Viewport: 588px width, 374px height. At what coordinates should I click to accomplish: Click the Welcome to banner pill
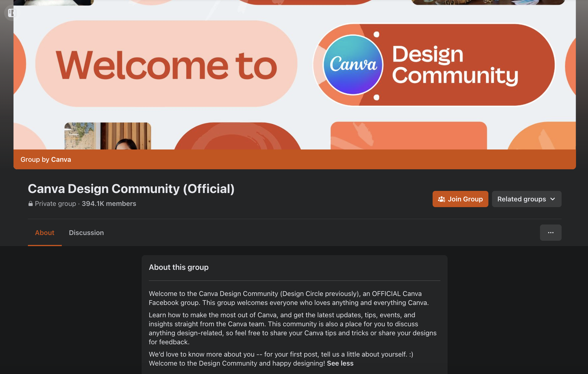(166, 64)
